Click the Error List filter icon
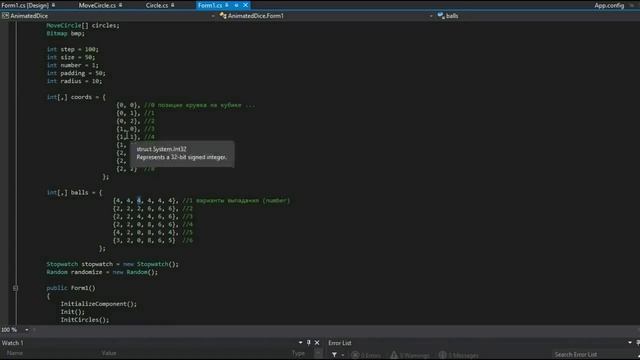Image resolution: width=640 pixels, height=360 pixels. (334, 355)
